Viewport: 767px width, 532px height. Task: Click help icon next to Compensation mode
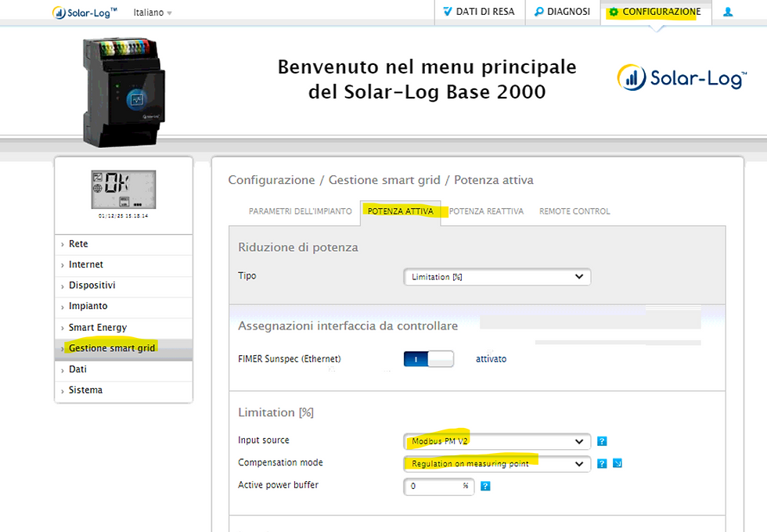click(x=602, y=463)
